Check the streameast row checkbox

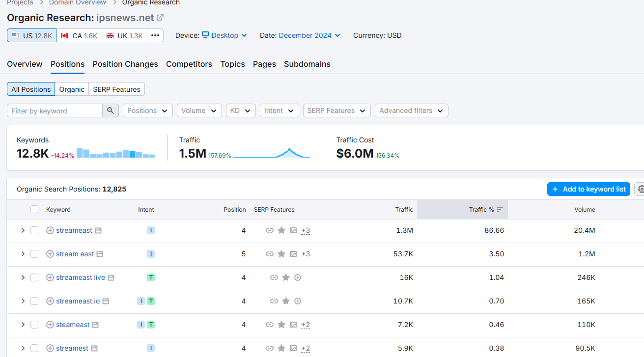pyautogui.click(x=34, y=230)
